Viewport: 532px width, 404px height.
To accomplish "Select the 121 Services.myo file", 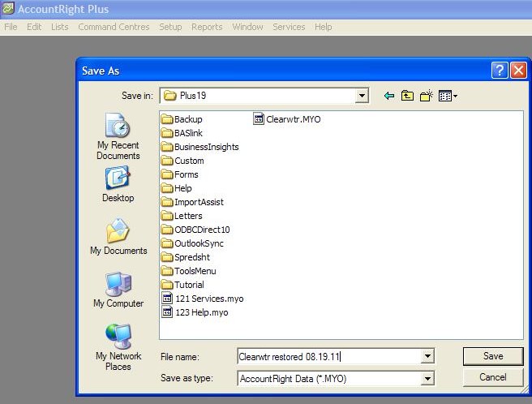I will coord(203,299).
